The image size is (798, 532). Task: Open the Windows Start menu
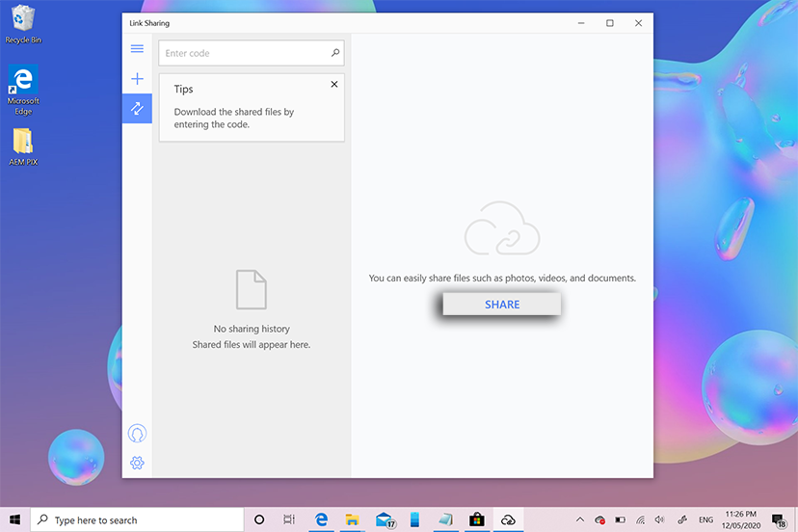point(15,519)
